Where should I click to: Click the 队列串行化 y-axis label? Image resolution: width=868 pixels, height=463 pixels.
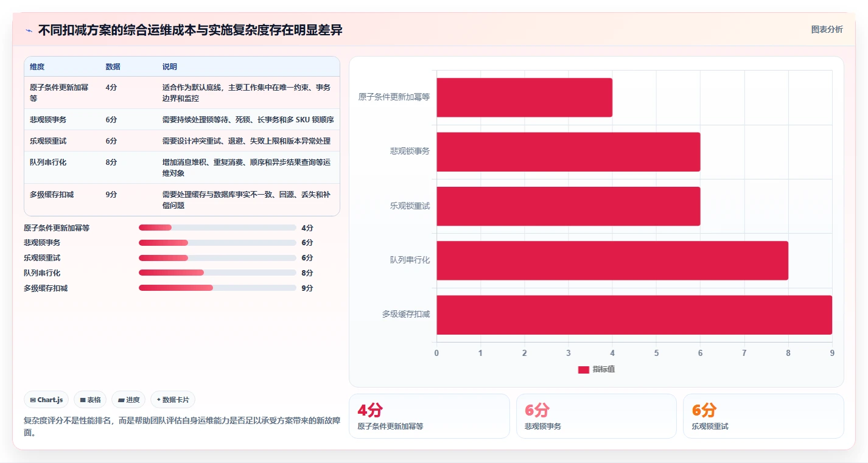410,260
